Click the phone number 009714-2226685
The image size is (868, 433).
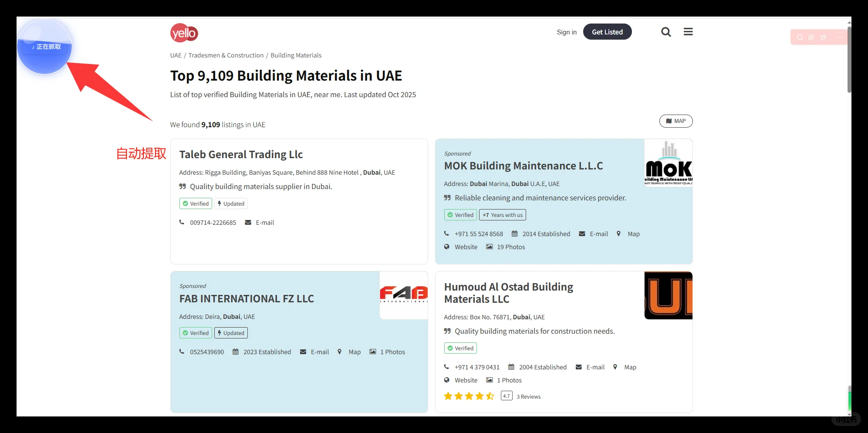213,223
